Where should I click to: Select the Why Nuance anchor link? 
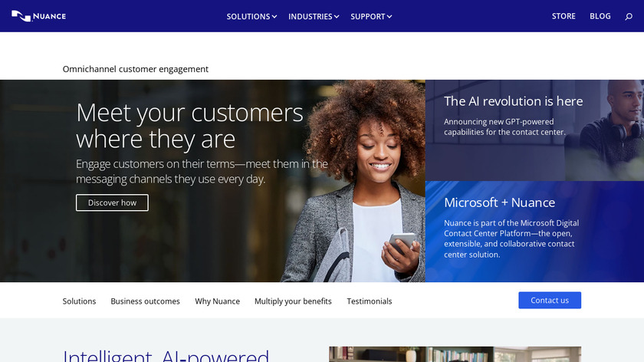[217, 301]
